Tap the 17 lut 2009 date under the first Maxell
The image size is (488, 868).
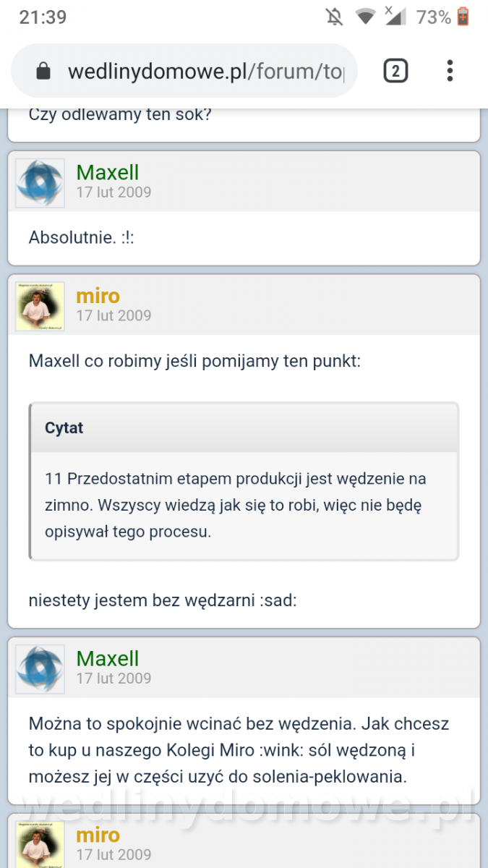(114, 192)
